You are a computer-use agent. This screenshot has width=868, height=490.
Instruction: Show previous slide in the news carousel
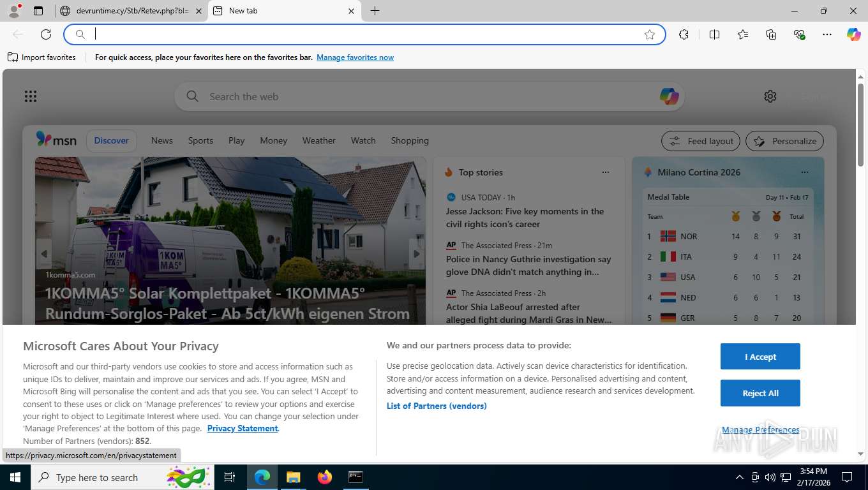[x=44, y=253]
